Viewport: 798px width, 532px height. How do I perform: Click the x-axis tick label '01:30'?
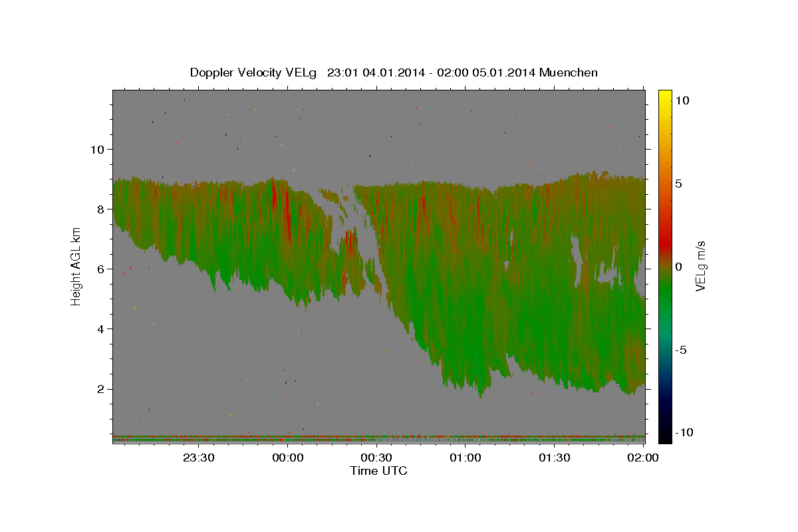pyautogui.click(x=554, y=458)
